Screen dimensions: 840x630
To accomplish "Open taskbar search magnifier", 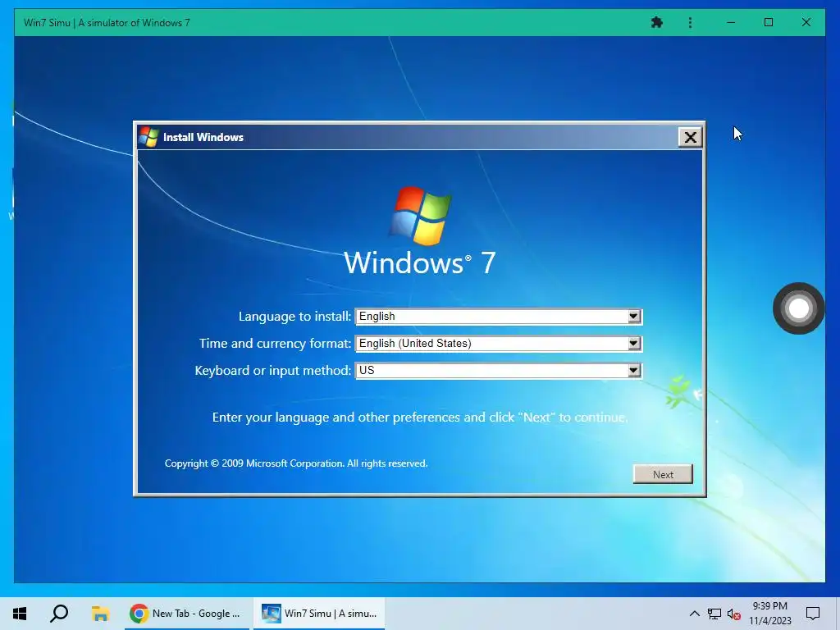I will [59, 614].
